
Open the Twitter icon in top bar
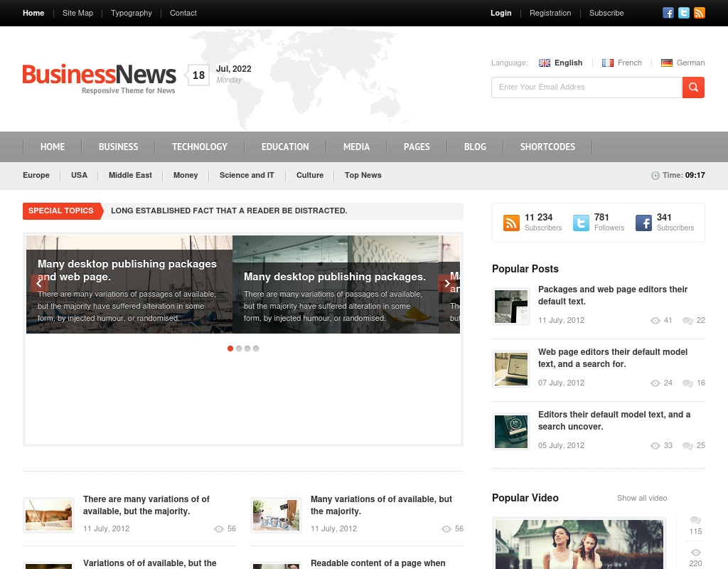[684, 13]
